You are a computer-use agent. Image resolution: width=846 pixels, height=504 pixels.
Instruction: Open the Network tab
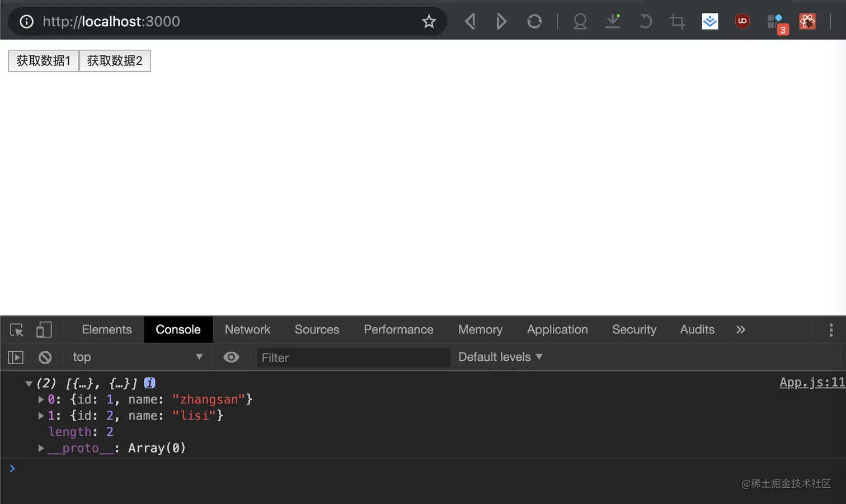point(247,330)
